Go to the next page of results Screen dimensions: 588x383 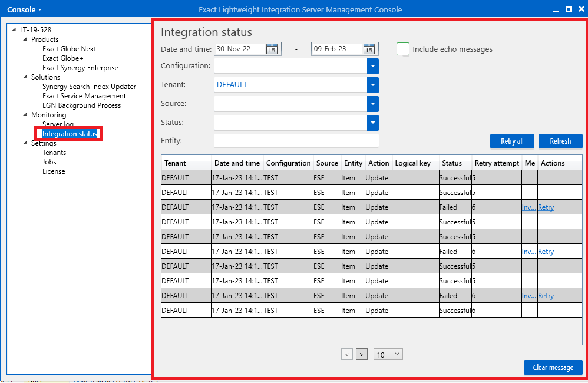(362, 355)
